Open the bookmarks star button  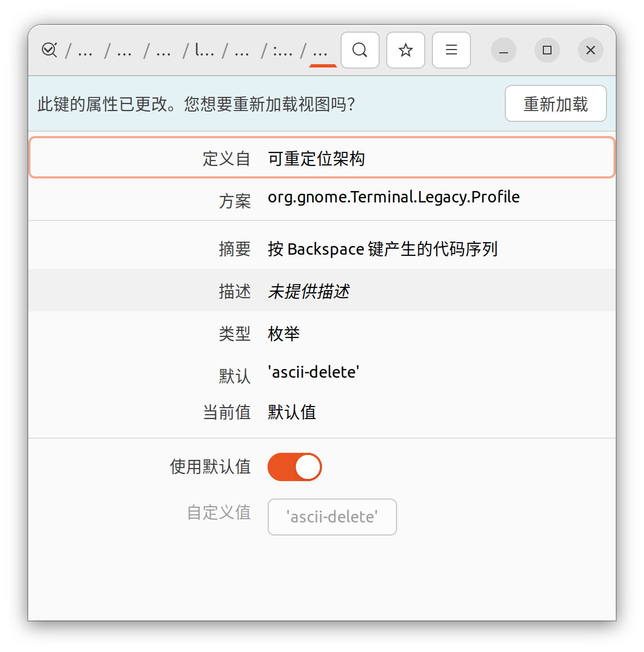[406, 50]
